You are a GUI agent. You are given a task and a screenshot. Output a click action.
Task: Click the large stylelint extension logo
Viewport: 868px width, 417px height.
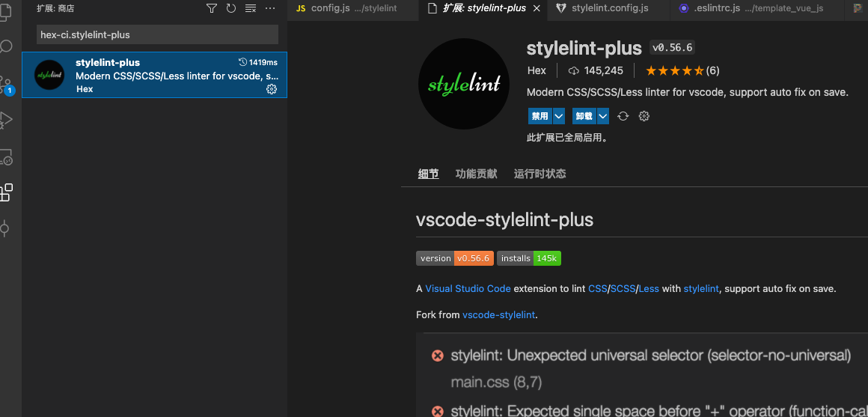point(464,84)
